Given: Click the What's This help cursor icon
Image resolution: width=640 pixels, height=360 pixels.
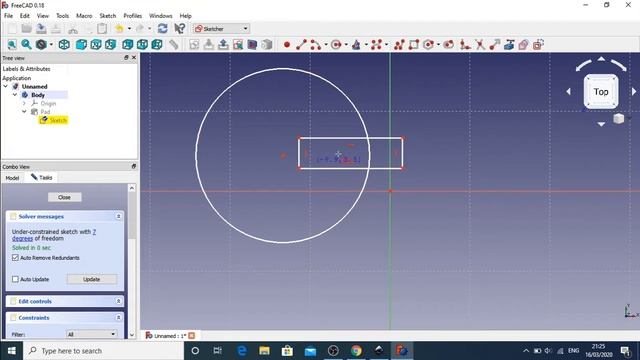Looking at the screenshot, I should [180, 29].
